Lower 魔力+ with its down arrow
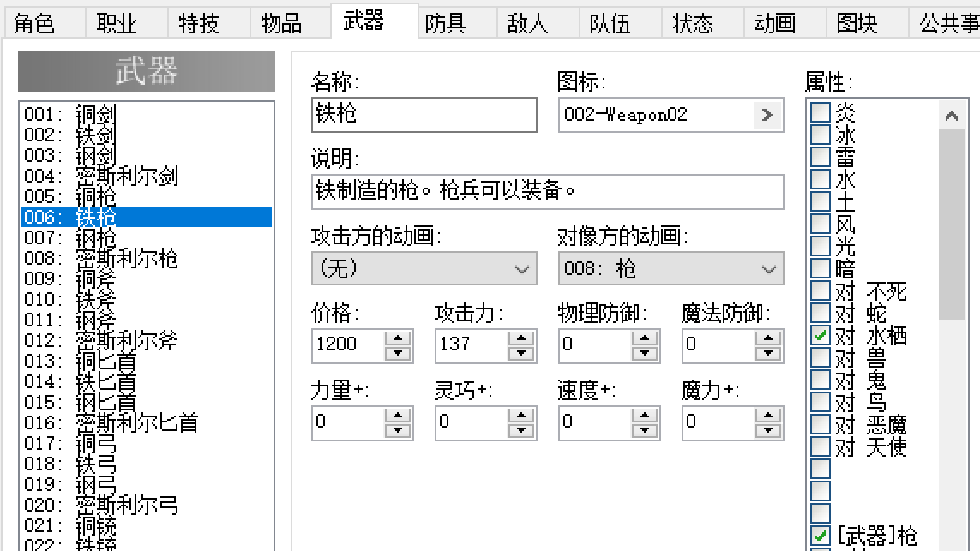 (768, 430)
